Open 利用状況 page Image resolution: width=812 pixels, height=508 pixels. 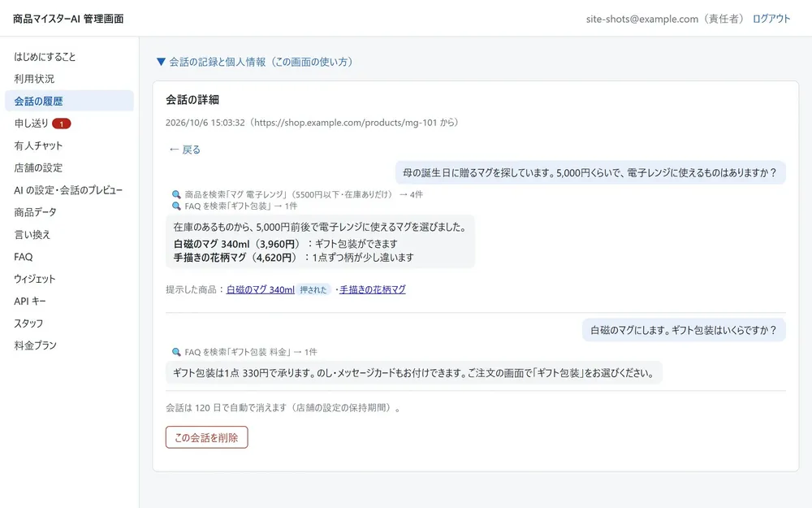(69, 79)
